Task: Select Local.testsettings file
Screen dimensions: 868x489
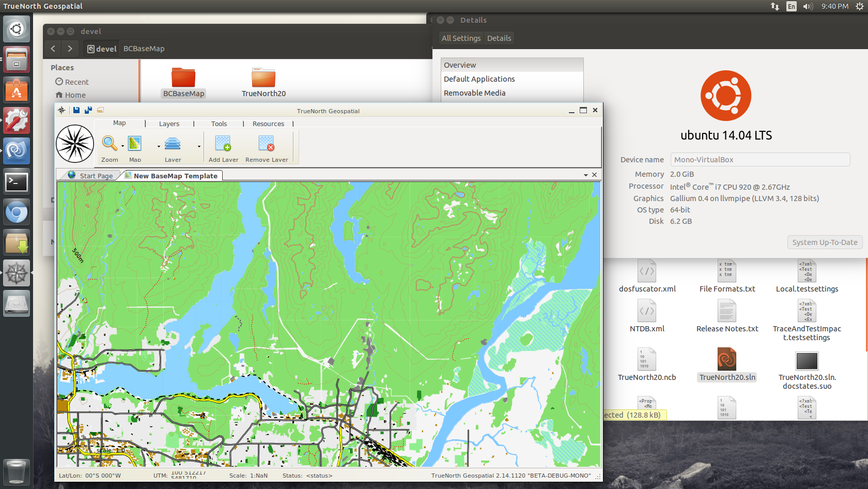Action: (807, 277)
